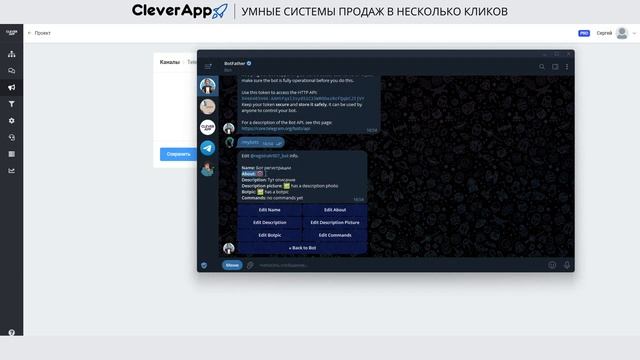Click the Edit Description bot button
The width and height of the screenshot is (640, 360).
point(269,222)
